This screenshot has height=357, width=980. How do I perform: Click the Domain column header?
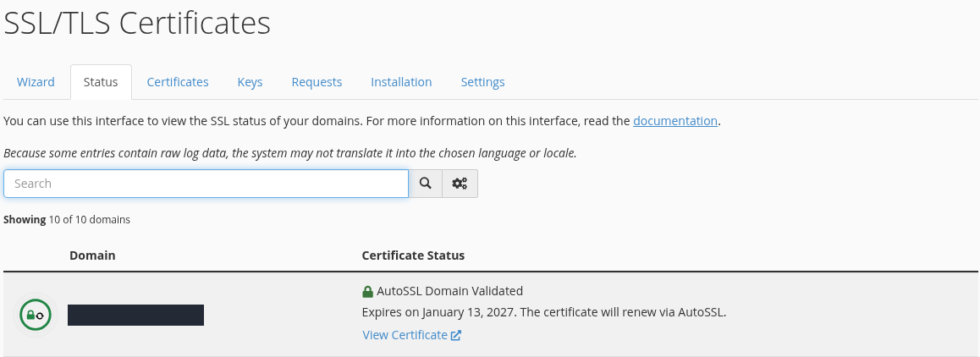click(92, 255)
